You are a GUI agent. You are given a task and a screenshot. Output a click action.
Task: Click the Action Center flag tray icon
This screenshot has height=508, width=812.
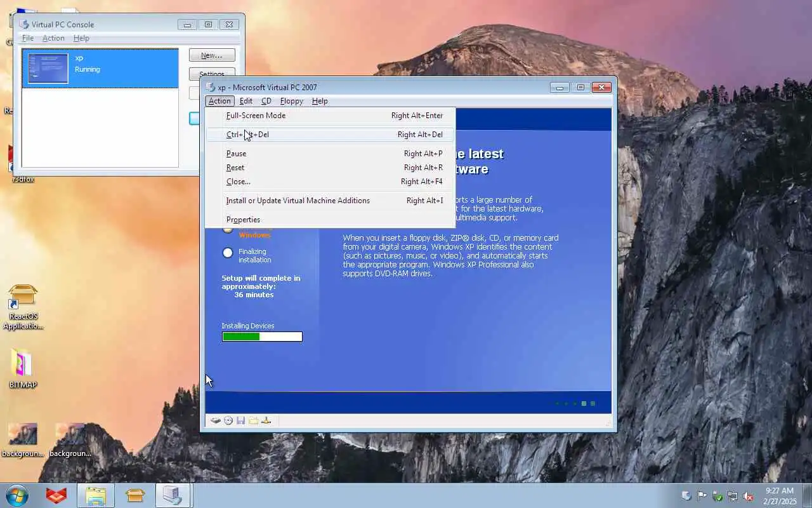[x=702, y=496]
